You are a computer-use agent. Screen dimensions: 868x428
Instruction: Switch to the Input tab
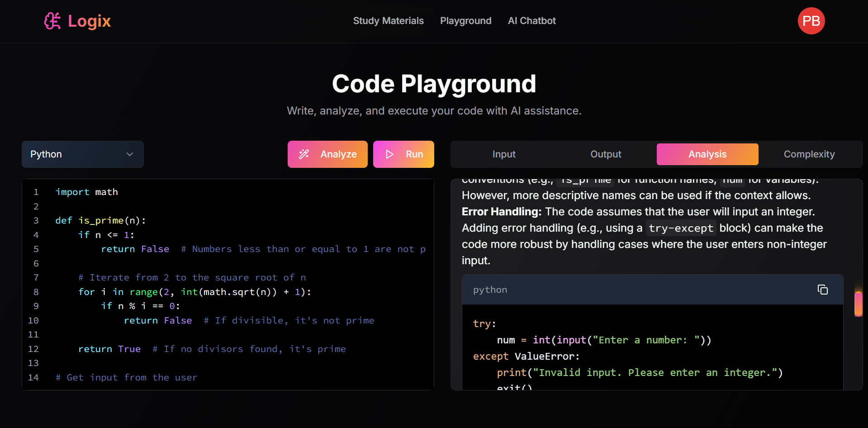coord(503,154)
